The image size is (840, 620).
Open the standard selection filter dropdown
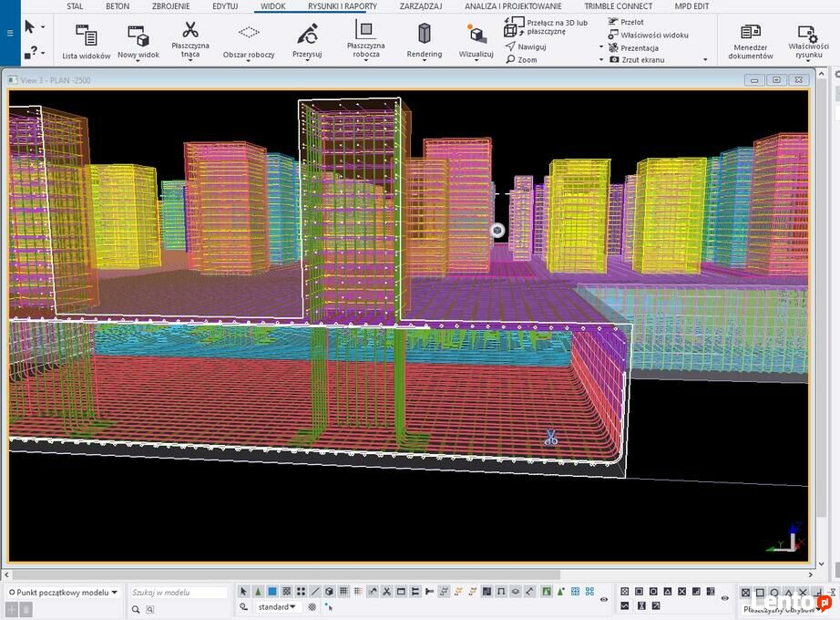276,607
